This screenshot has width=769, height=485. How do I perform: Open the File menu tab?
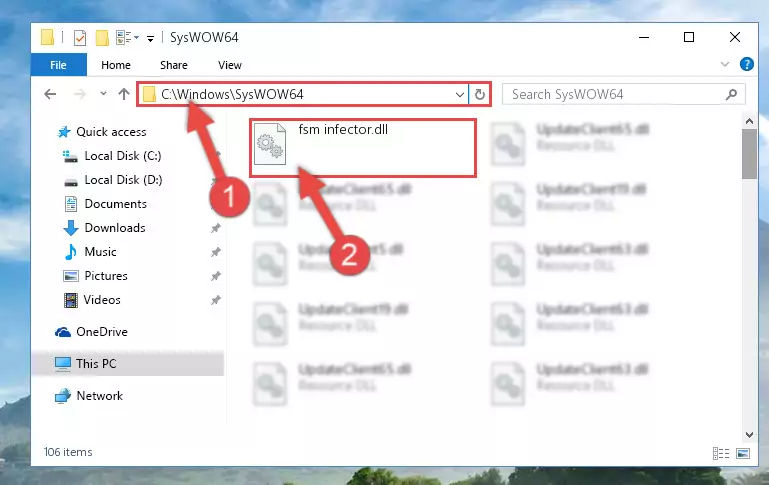click(58, 65)
